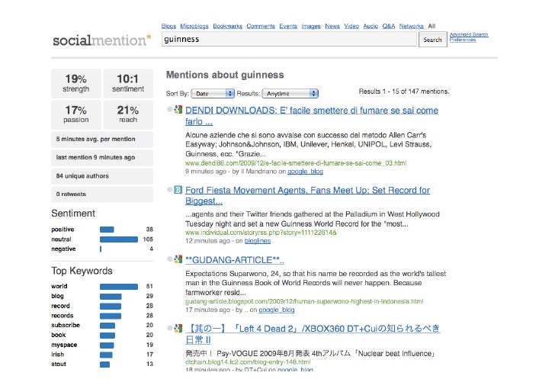Toggle the gray bullet next to DENDI DOWNLOADS result

(169, 109)
